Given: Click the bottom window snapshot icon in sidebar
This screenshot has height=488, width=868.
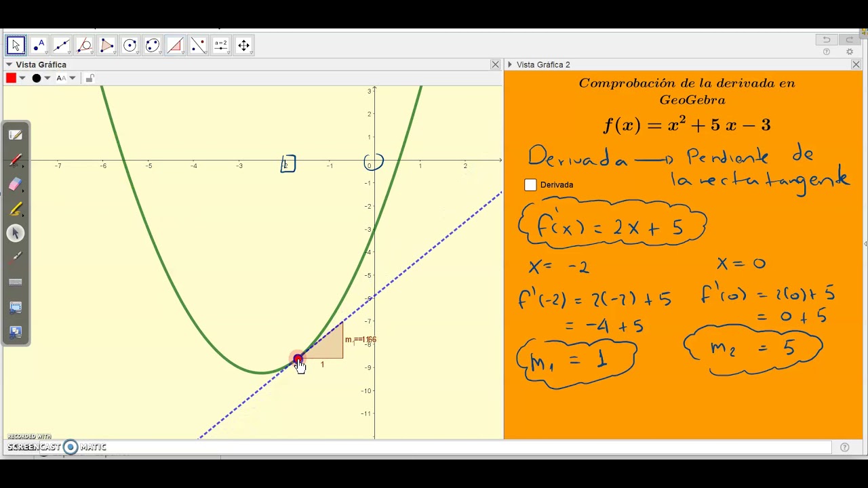Looking at the screenshot, I should (16, 331).
